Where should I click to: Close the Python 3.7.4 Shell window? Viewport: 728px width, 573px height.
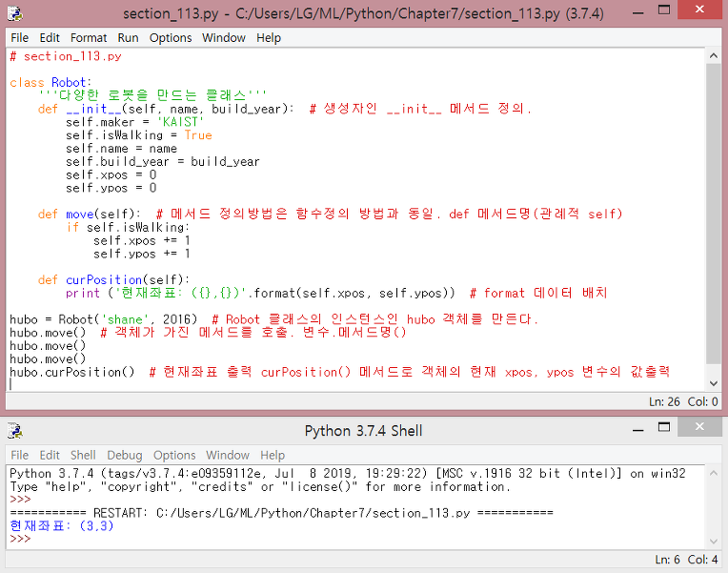[699, 426]
